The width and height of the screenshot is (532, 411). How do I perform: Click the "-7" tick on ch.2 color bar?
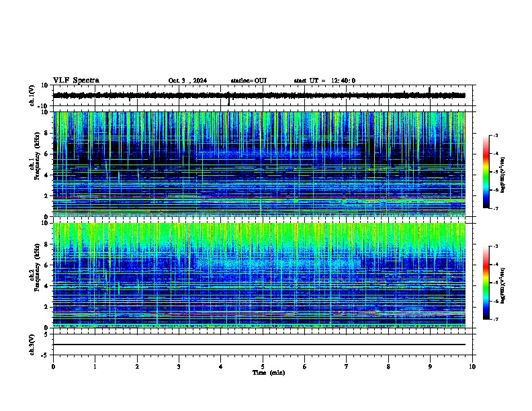click(495, 319)
